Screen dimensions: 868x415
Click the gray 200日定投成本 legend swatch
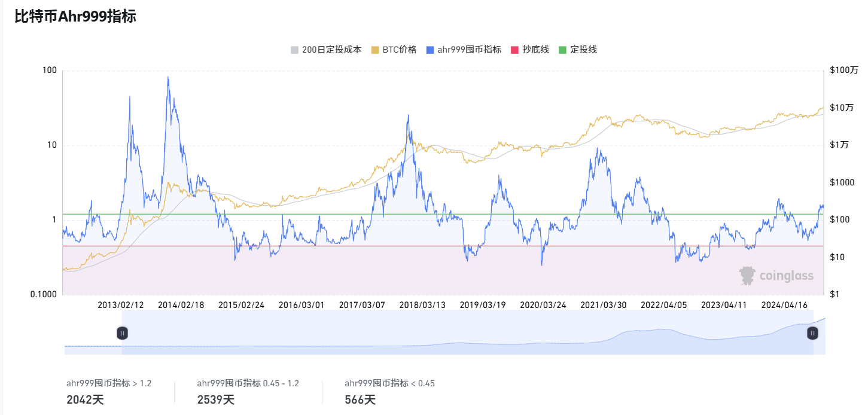tap(294, 50)
